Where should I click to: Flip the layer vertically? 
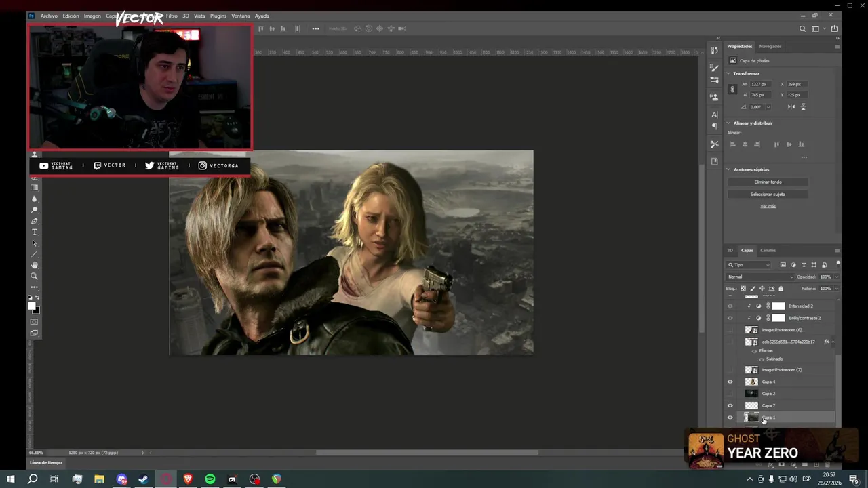pos(803,107)
